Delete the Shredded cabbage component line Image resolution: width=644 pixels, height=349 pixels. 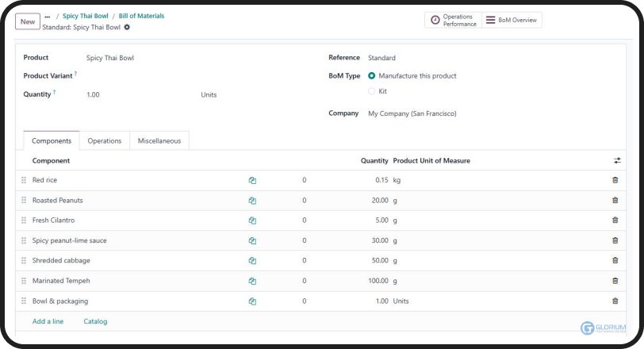(x=615, y=260)
